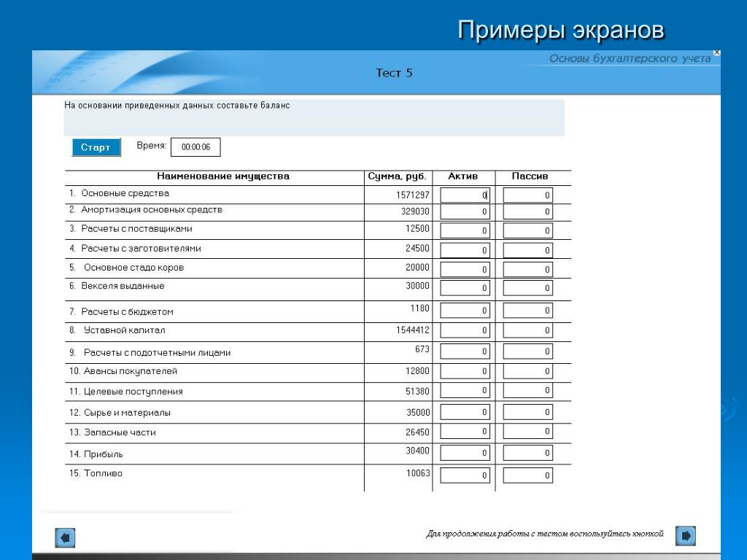Screen dimensions: 747x560
Task: Click the Основы бухгалтерского учета heading
Action: point(630,58)
